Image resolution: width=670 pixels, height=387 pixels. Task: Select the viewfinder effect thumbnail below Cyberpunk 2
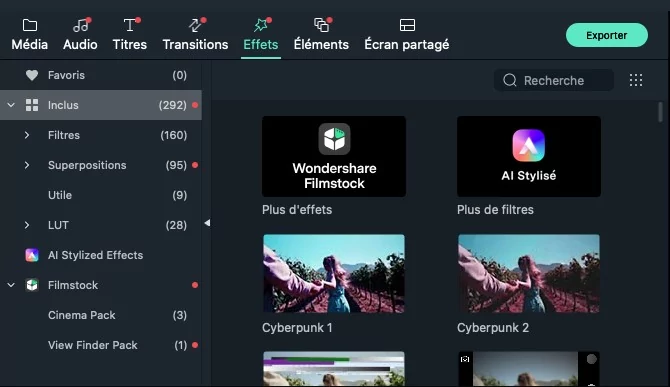point(529,369)
